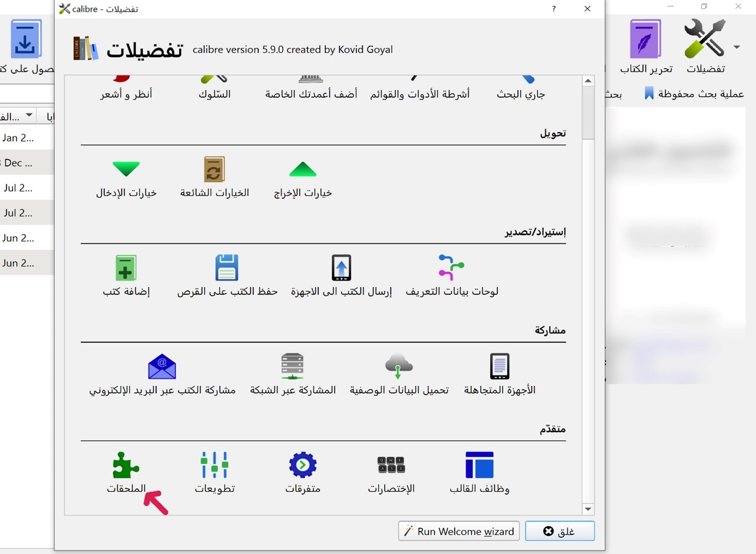The image size is (756, 554).
Task: Open saving books to disk icon
Action: 227,268
